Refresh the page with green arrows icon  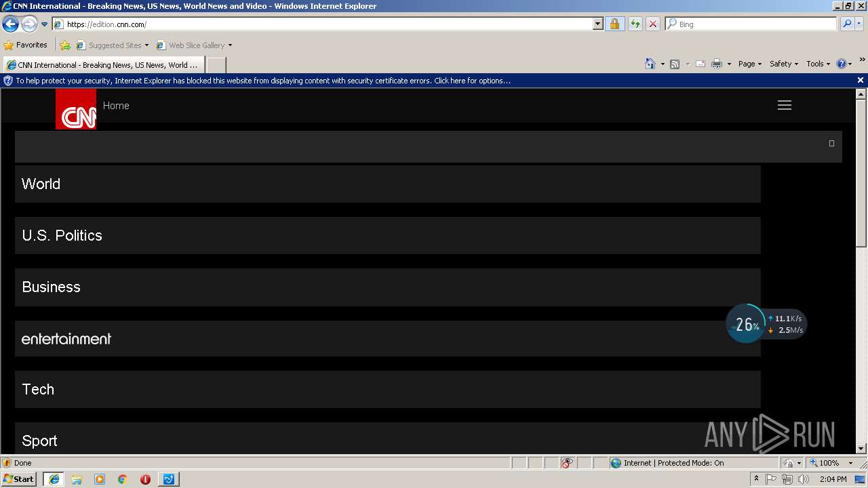point(635,24)
